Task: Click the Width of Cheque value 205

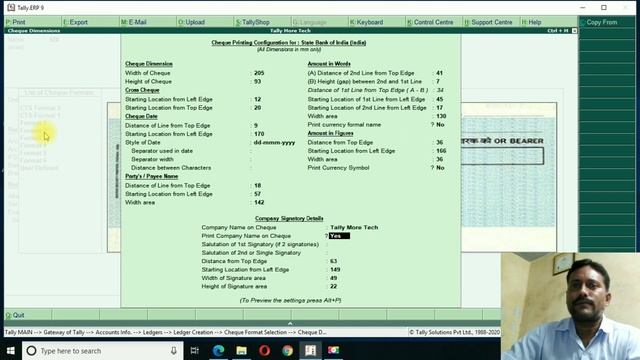Action: 259,73
